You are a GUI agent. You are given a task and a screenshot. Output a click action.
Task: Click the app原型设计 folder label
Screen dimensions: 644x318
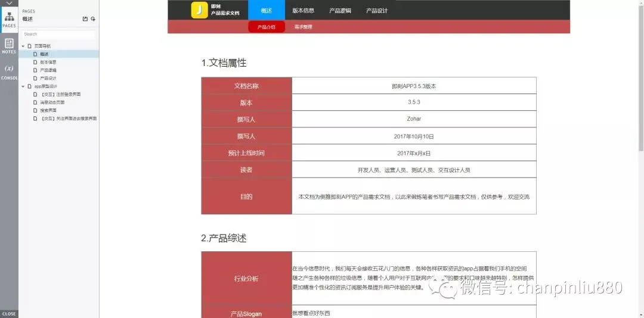click(45, 86)
